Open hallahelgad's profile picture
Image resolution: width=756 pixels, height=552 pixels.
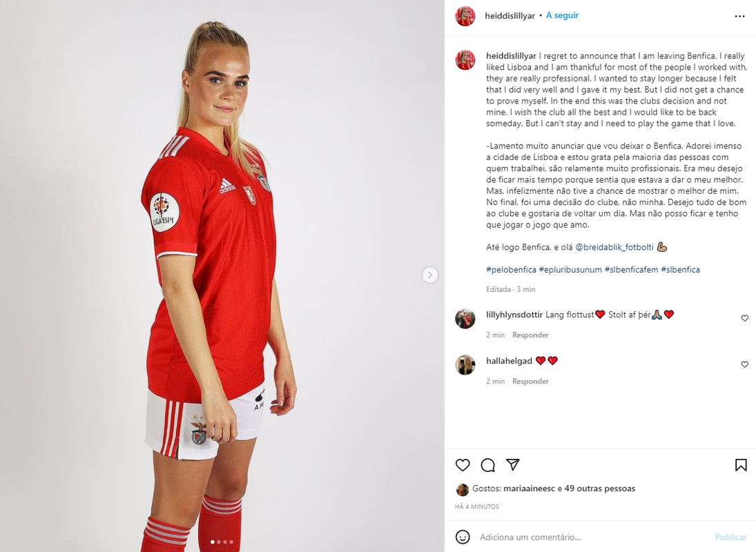465,365
